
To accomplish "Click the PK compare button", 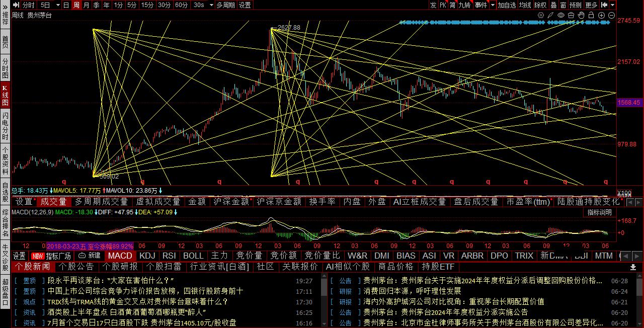I will 443,5.
